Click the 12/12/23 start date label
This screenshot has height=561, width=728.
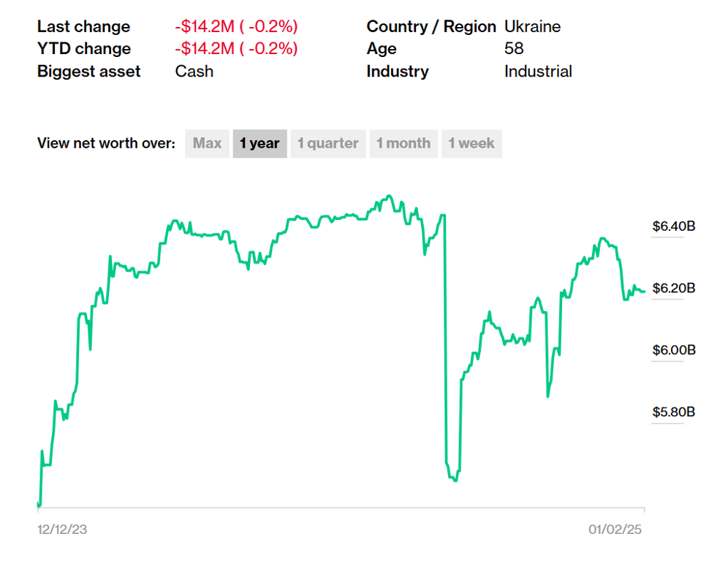point(62,530)
